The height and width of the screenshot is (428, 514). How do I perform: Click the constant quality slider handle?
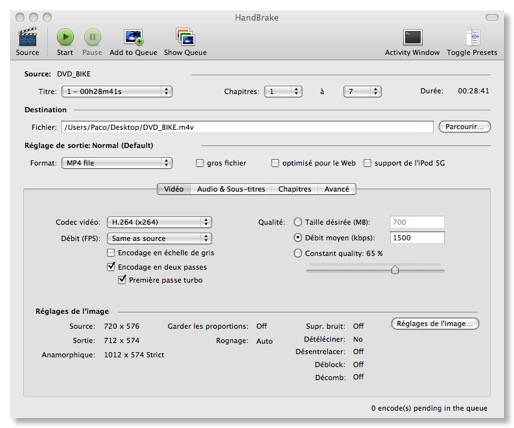(395, 269)
